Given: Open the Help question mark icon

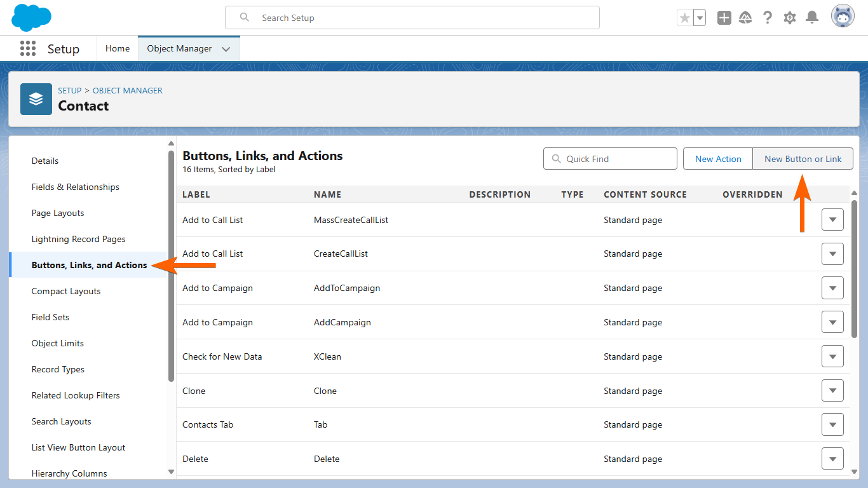Looking at the screenshot, I should tap(768, 18).
